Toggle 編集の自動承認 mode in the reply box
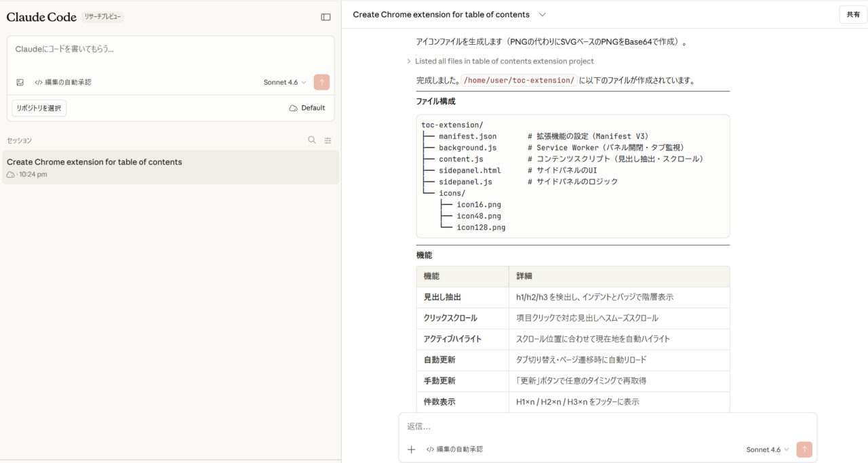This screenshot has width=868, height=463. coord(454,449)
